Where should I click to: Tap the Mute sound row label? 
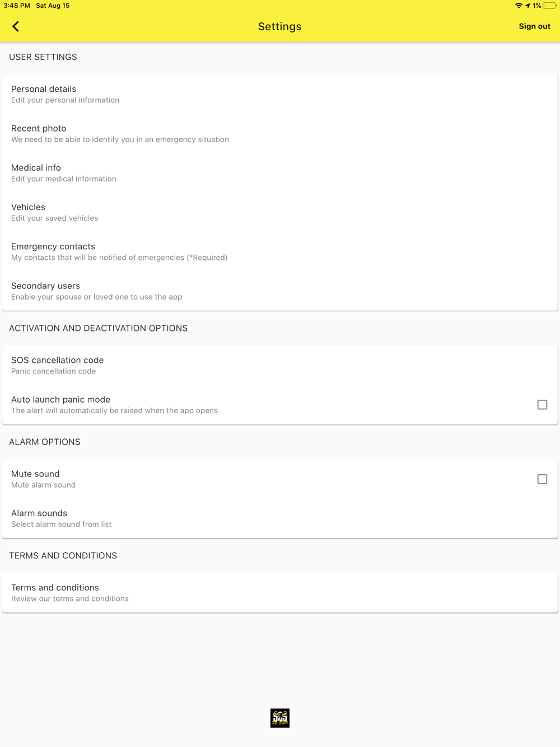tap(35, 474)
